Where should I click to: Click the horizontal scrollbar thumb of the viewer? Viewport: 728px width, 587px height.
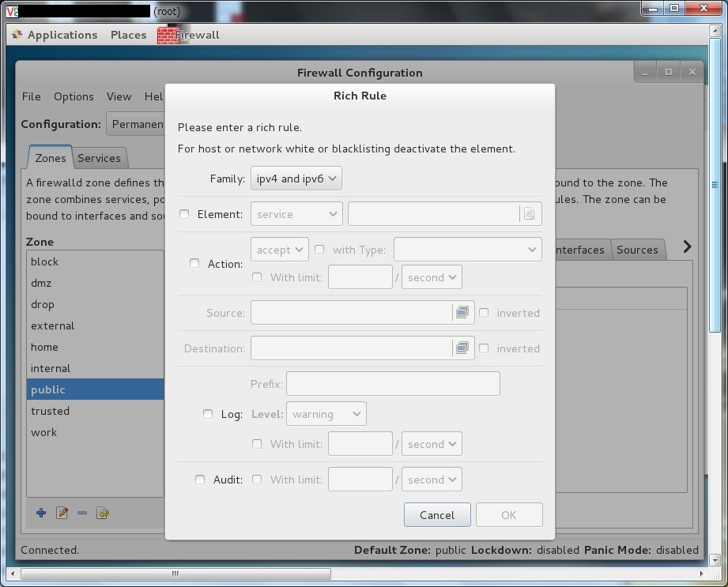pos(175,574)
